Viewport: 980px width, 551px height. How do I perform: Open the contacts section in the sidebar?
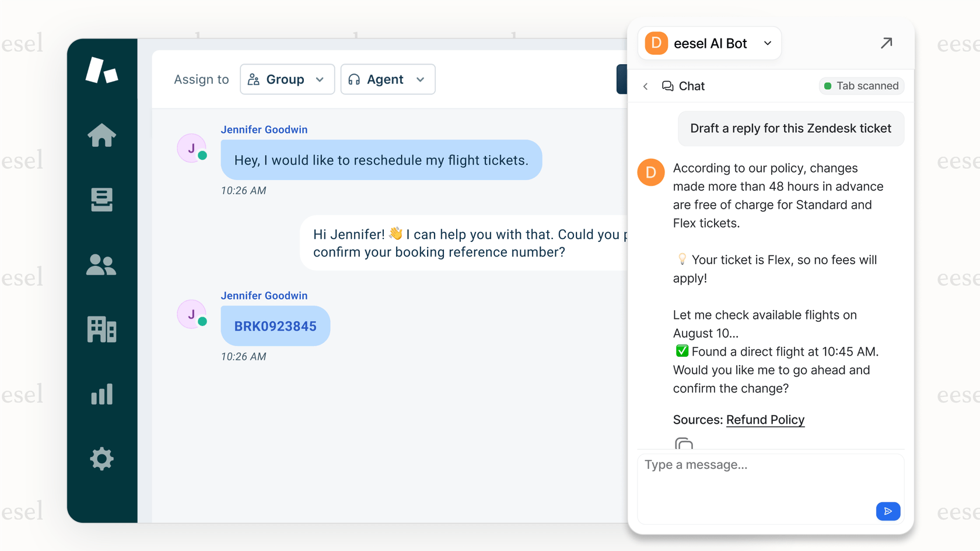[x=102, y=265]
